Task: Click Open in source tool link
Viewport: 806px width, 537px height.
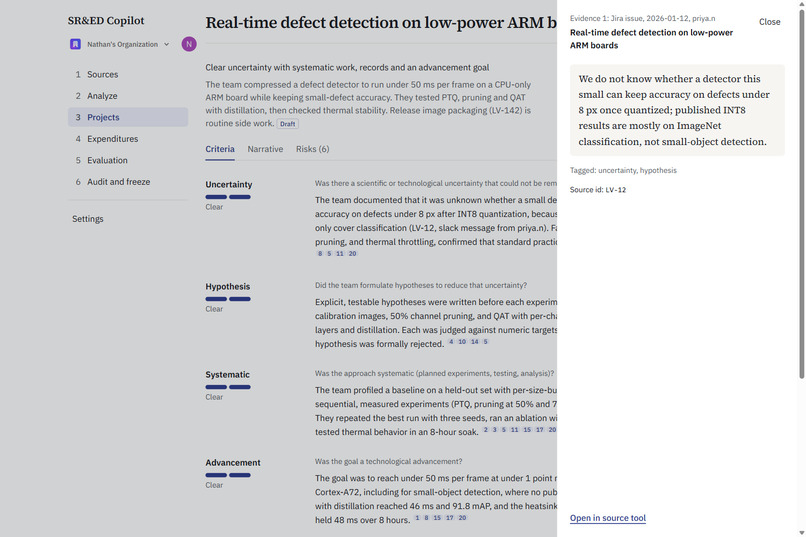Action: (x=608, y=518)
